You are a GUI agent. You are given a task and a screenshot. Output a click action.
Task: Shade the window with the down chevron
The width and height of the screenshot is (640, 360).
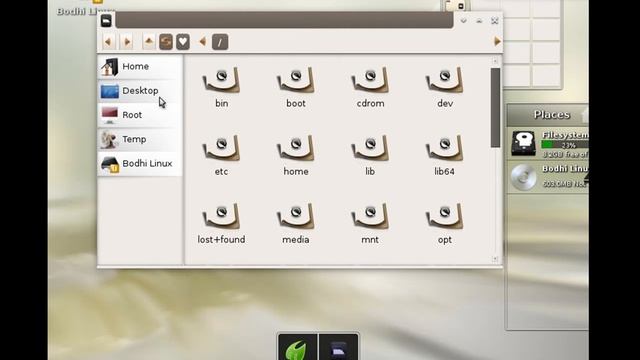[463, 21]
